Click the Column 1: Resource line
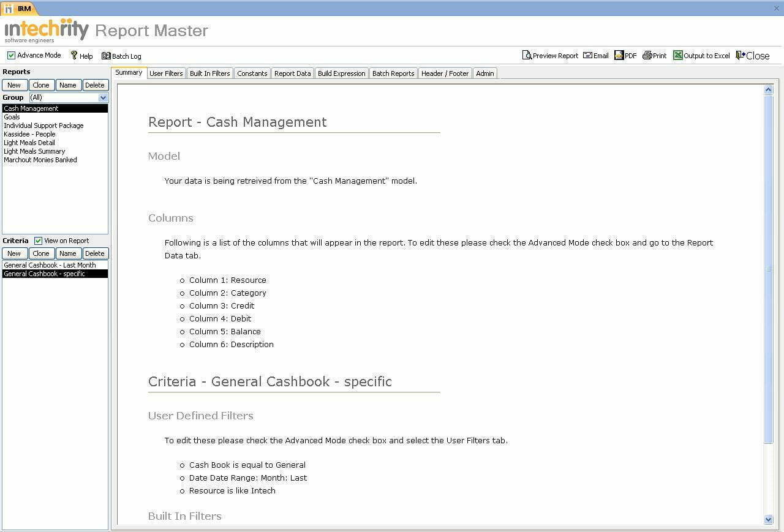 227,280
